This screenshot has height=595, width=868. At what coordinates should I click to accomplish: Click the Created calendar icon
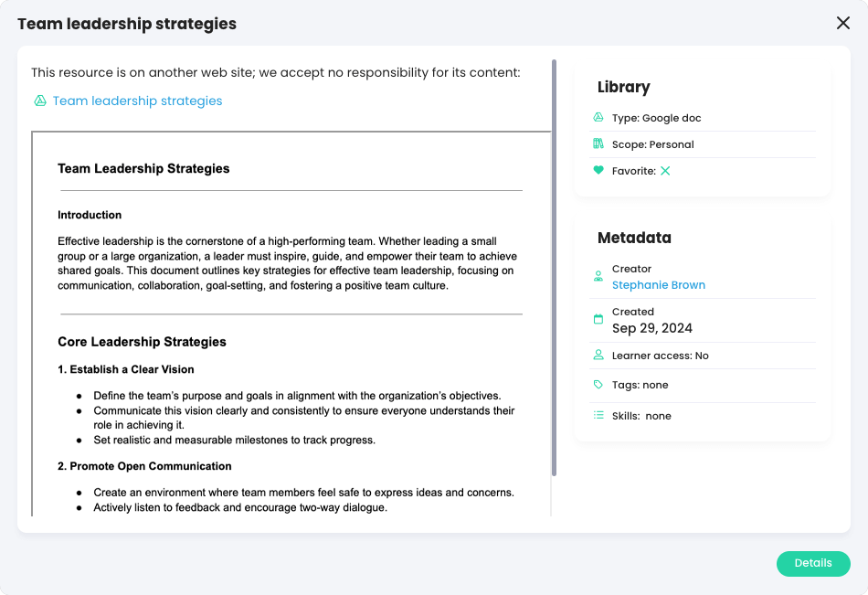click(x=598, y=320)
